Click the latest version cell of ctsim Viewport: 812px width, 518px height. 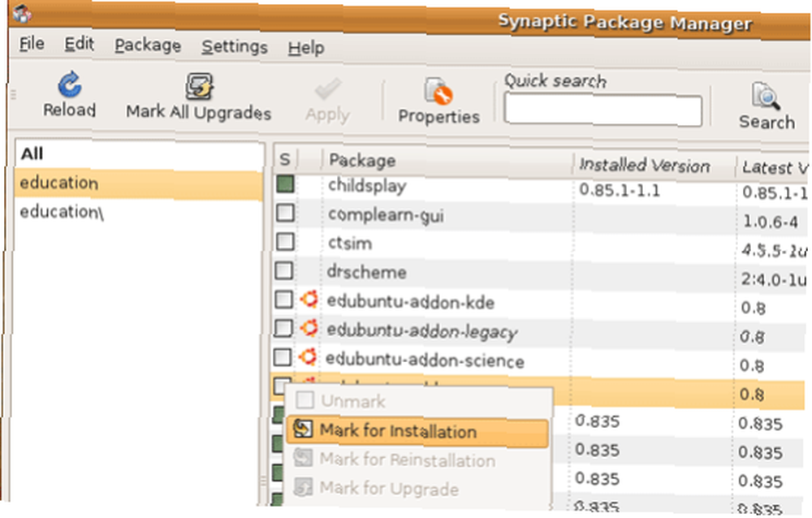coord(774,251)
